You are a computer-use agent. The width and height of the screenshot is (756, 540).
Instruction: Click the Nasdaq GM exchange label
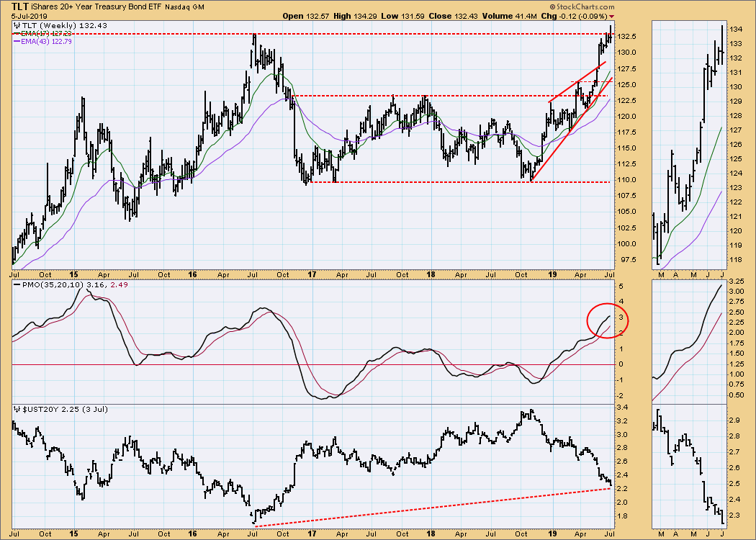(184, 7)
